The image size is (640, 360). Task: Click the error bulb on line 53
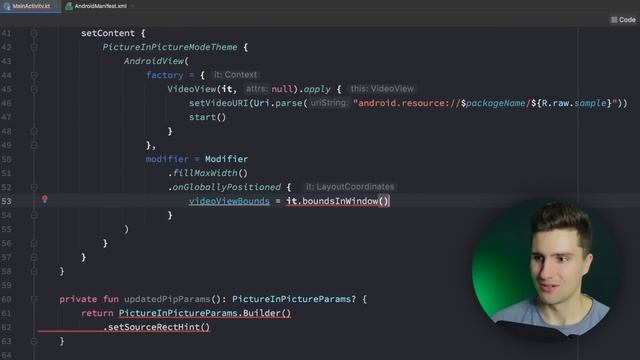pyautogui.click(x=45, y=199)
